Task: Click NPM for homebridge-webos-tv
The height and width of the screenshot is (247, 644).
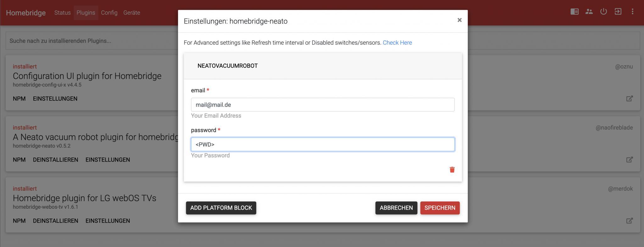Action: coord(19,221)
